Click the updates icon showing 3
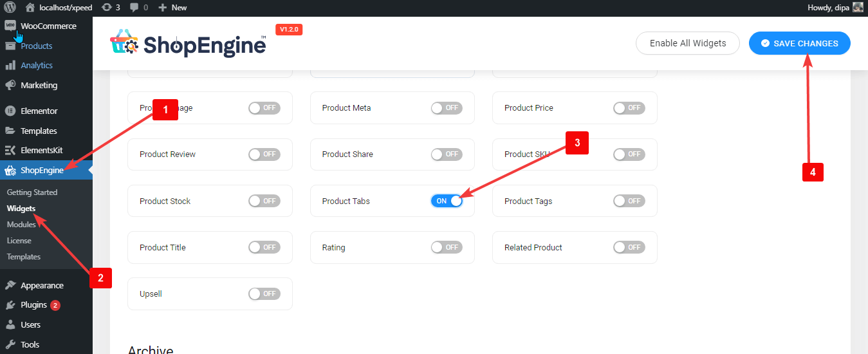The width and height of the screenshot is (868, 354). tap(106, 8)
